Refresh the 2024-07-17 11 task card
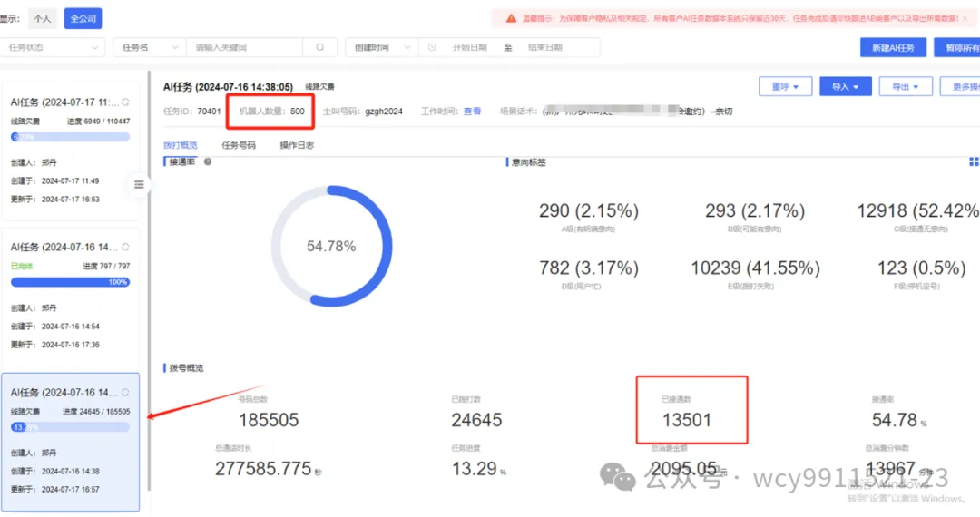Image resolution: width=980 pixels, height=517 pixels. (125, 102)
